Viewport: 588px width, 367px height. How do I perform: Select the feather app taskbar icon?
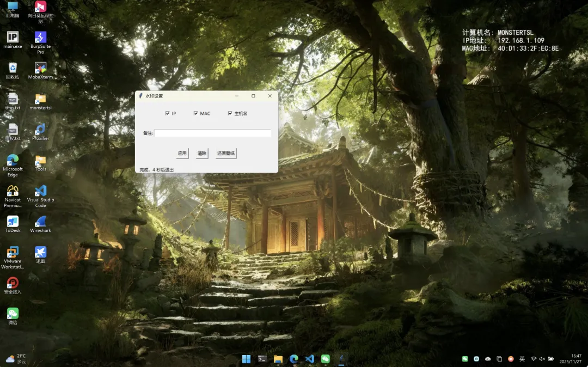(341, 359)
